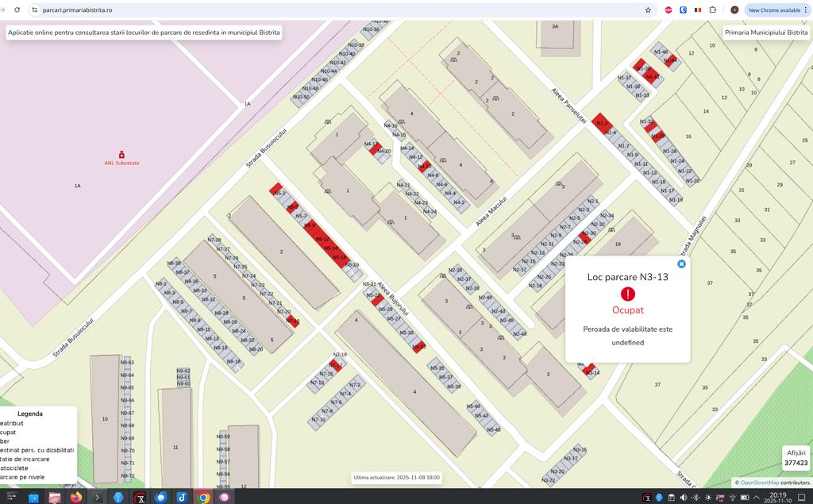Open the browser Extensions puzzle icon
This screenshot has width=813, height=504.
click(x=712, y=10)
